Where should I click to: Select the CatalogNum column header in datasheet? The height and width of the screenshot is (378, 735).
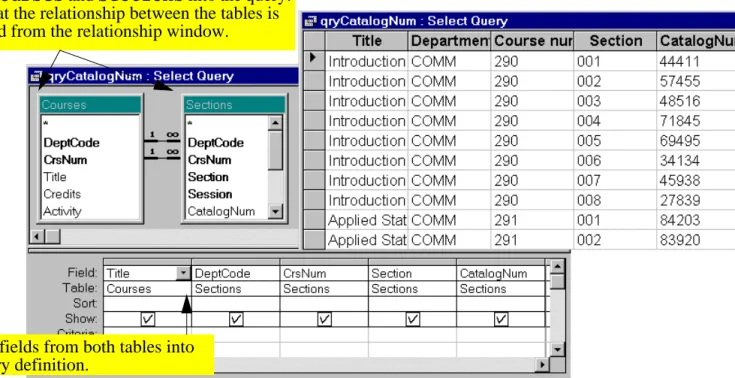696,41
